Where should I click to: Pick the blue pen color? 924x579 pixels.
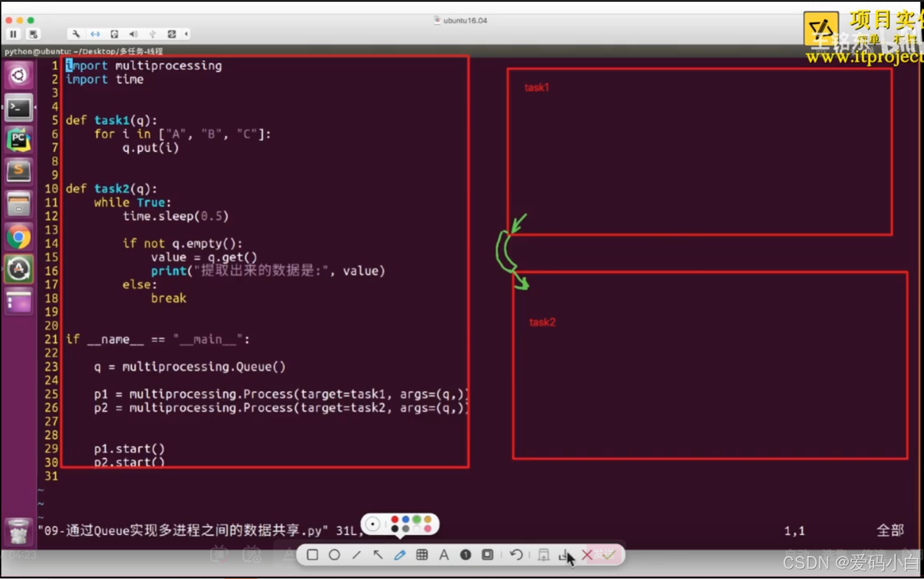tap(405, 519)
